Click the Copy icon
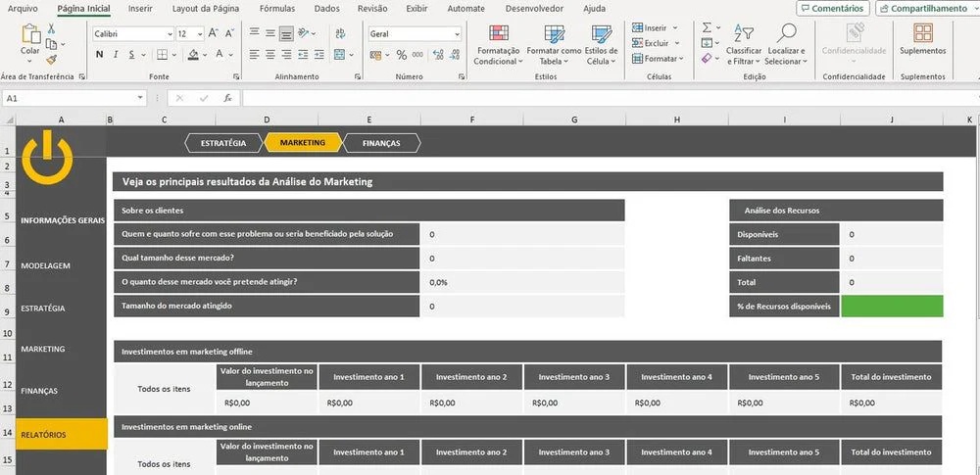 coord(51,44)
